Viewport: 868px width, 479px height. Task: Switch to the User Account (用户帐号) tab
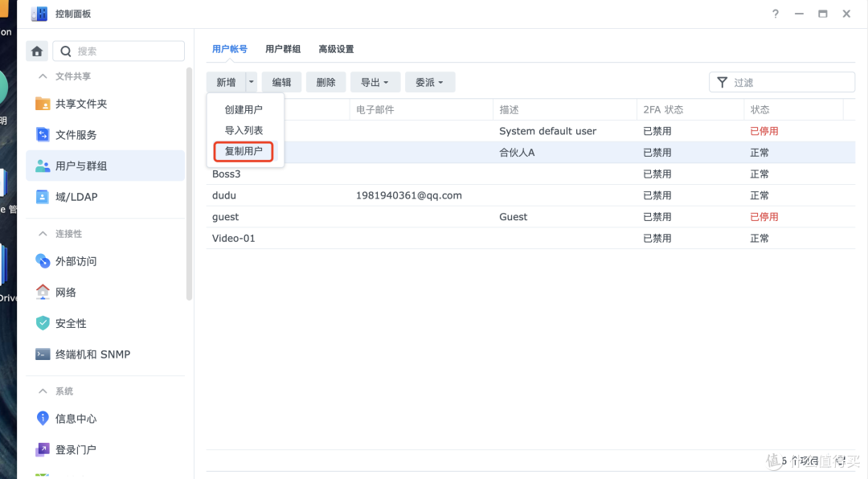click(x=230, y=49)
